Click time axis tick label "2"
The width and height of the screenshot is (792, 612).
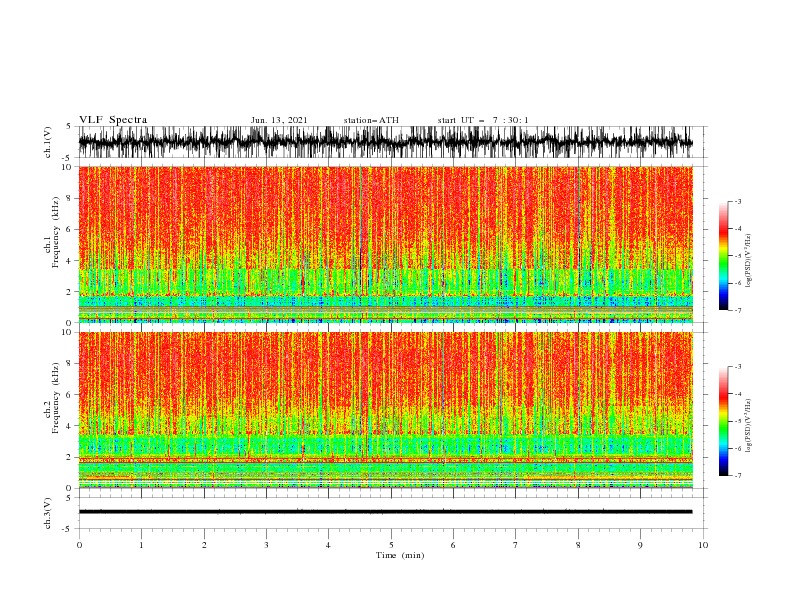[x=204, y=545]
